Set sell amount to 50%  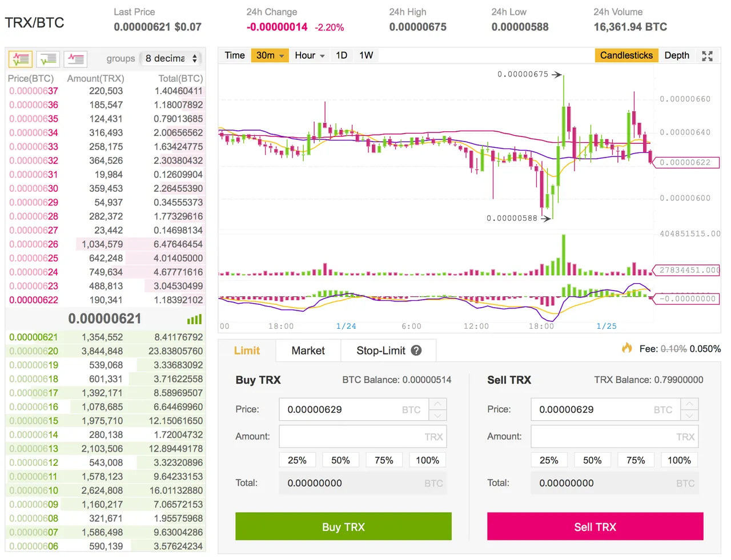tap(592, 460)
